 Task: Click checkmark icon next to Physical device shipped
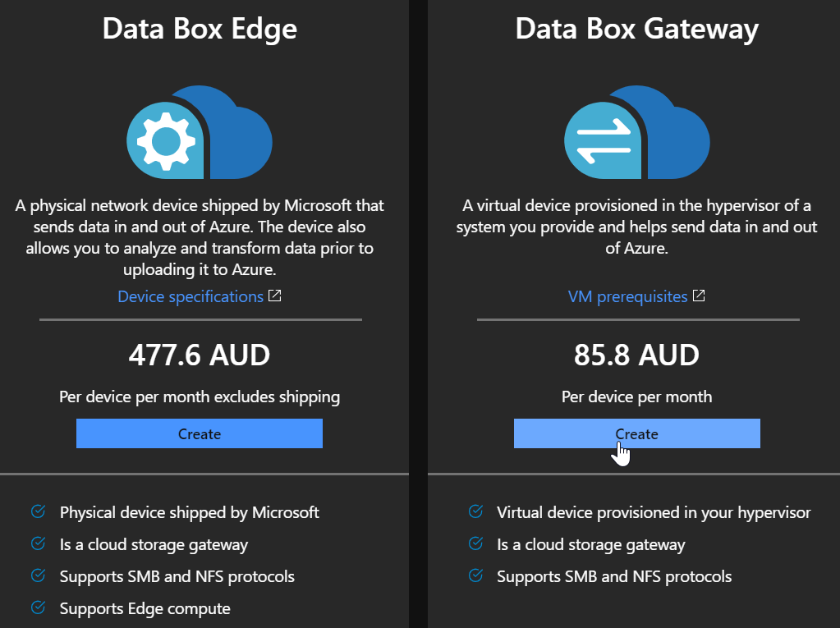(x=38, y=511)
